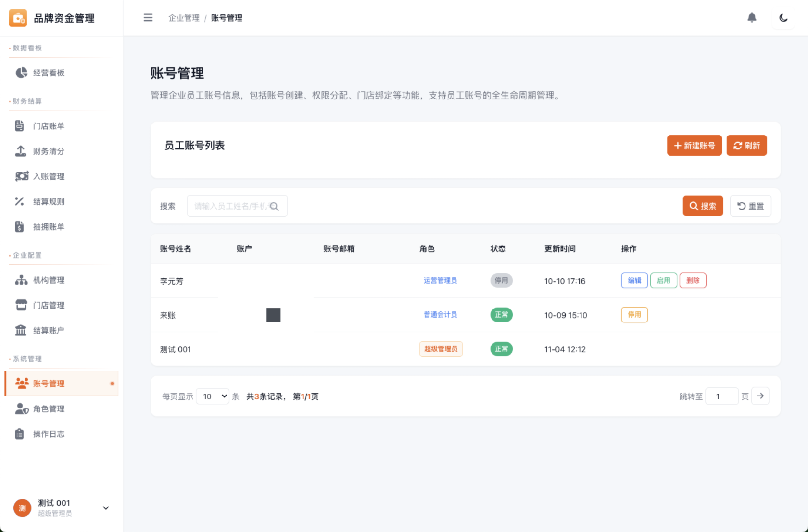Open 经营看板 dashboard from sidebar
The height and width of the screenshot is (532, 808).
click(x=48, y=73)
